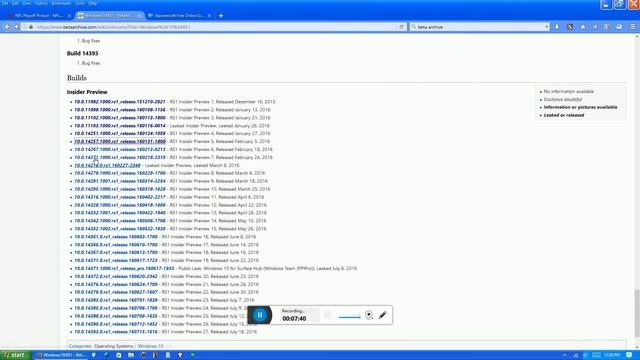
Task: Click the site security lock icon
Action: 31,27
